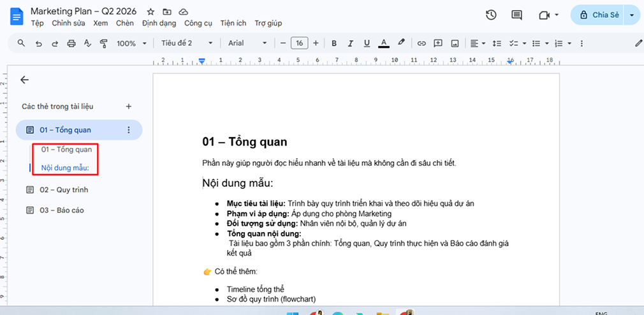
Task: Open the editing mode pencil
Action: (639, 42)
